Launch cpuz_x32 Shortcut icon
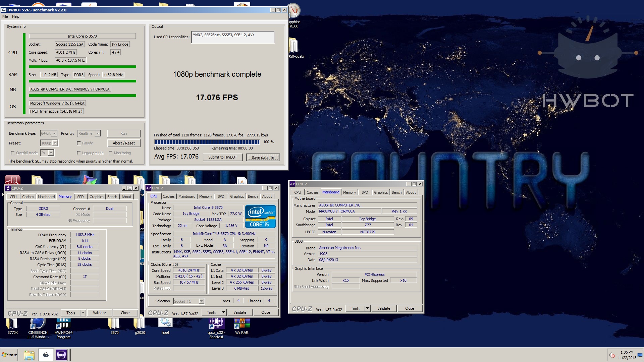This screenshot has height=362, width=644. 216,328
